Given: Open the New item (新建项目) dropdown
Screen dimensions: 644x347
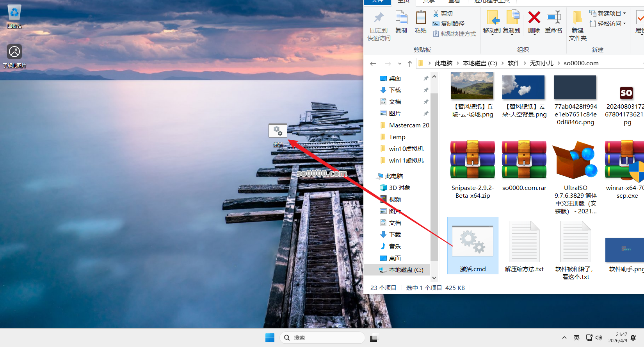Looking at the screenshot, I should click(608, 13).
